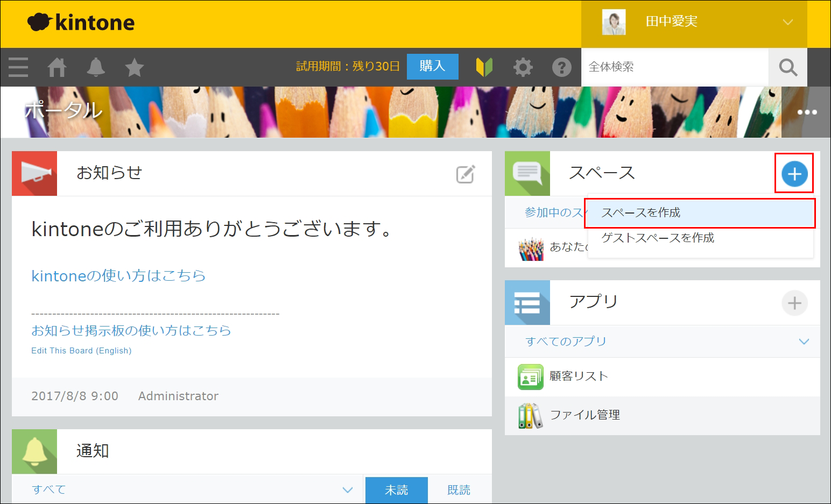Click the 購入 purchase button
This screenshot has height=504, width=831.
[x=432, y=66]
